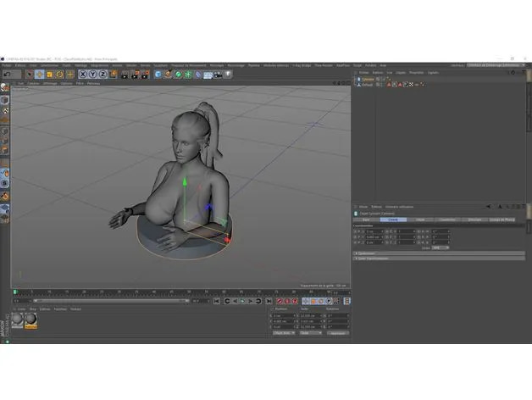Select the Live Selection arrow tool
Screen dimensions: 532x400
(x=29, y=75)
